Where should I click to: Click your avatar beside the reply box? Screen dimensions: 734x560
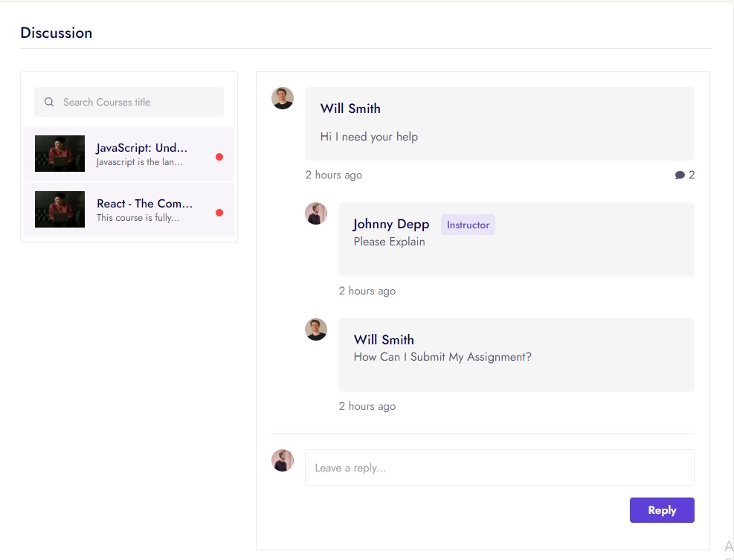pos(283,460)
